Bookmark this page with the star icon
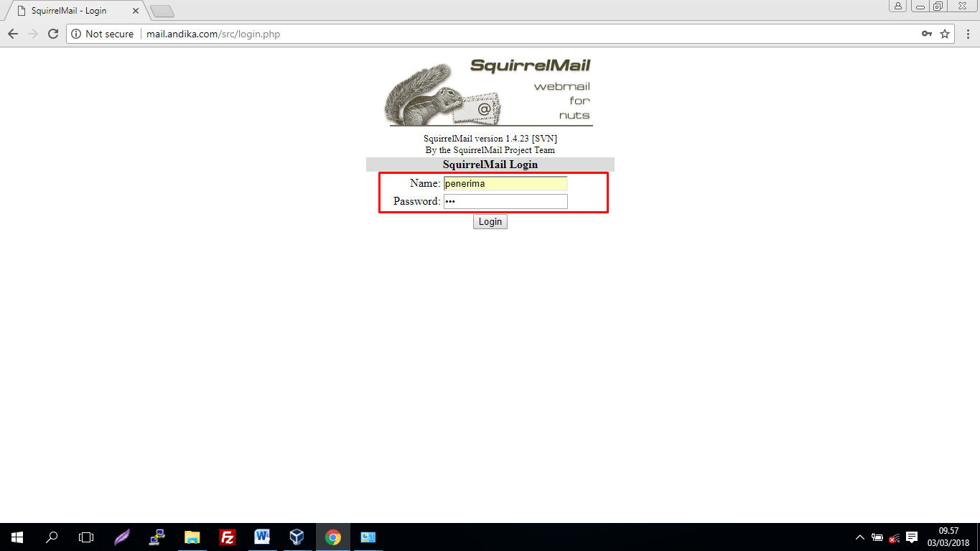 click(945, 34)
